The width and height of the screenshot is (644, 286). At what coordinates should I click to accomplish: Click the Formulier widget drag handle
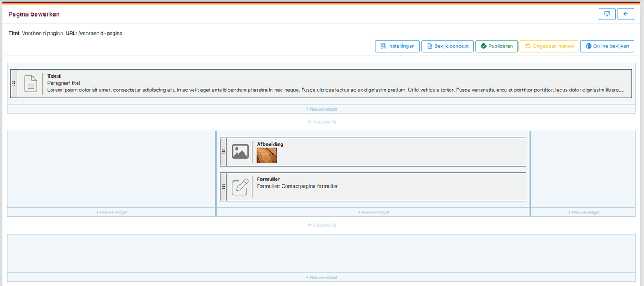click(x=223, y=187)
